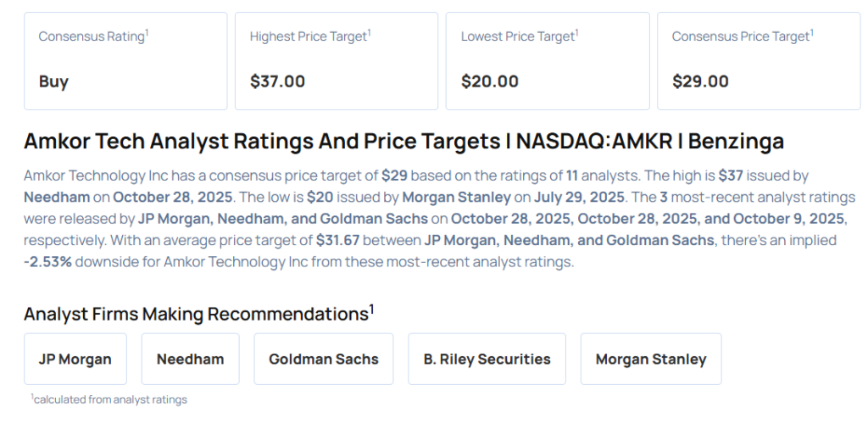Click the bold $31.67 average price target
This screenshot has width=868, height=424.
(339, 241)
